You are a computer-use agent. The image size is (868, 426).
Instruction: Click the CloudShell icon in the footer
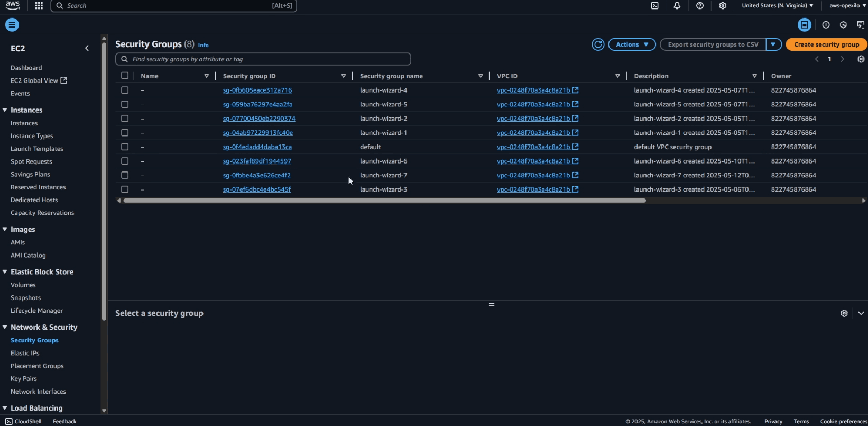pyautogui.click(x=8, y=422)
